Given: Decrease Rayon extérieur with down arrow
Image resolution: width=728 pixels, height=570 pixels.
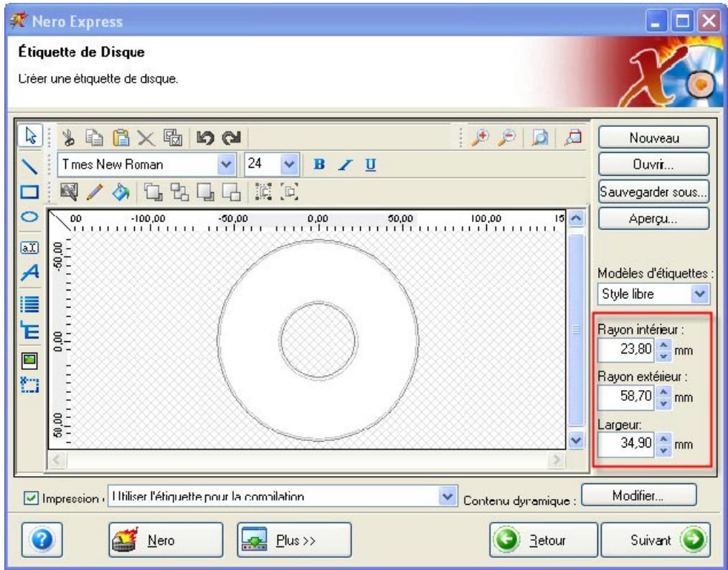Looking at the screenshot, I should point(664,404).
